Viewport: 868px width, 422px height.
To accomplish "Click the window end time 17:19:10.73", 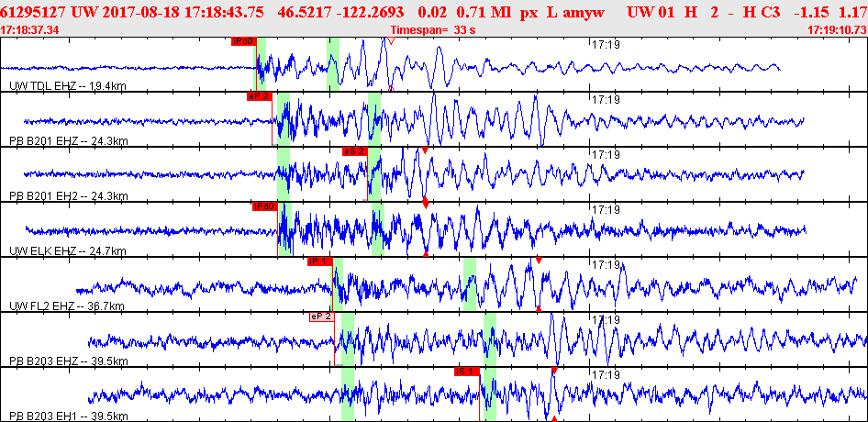I will 838,30.
